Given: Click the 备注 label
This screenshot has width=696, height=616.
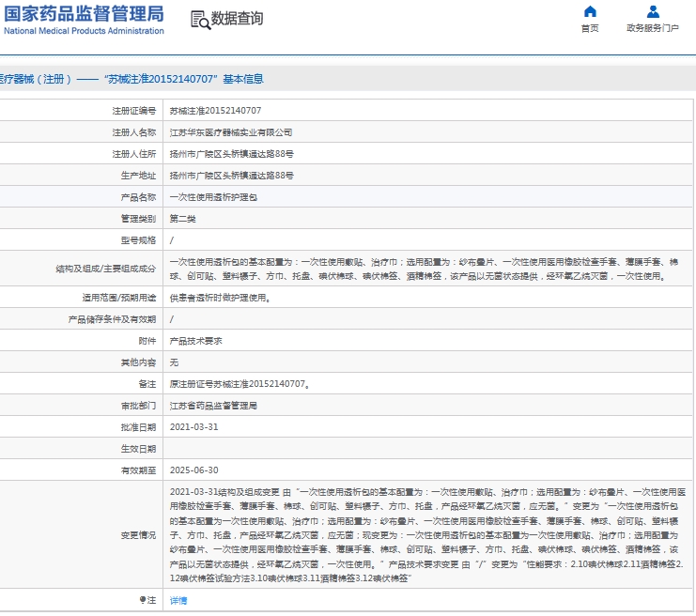Looking at the screenshot, I should tap(147, 384).
